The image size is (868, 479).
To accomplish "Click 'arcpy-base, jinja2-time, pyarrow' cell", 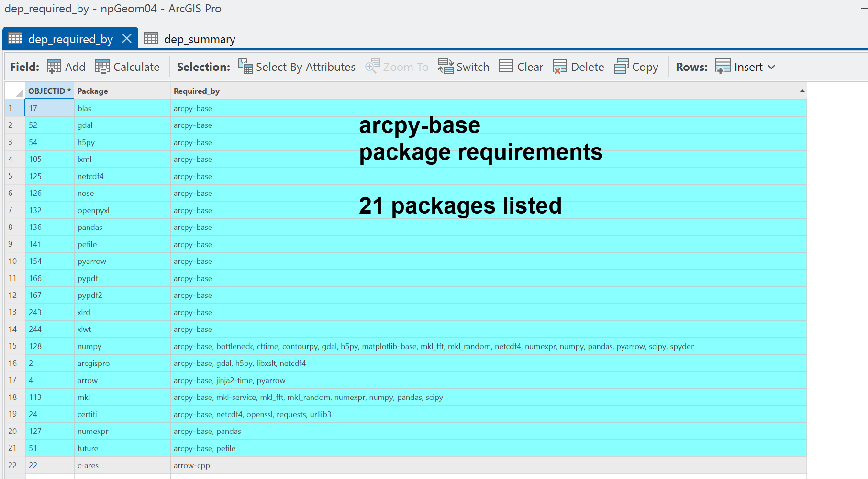I will (x=489, y=380).
